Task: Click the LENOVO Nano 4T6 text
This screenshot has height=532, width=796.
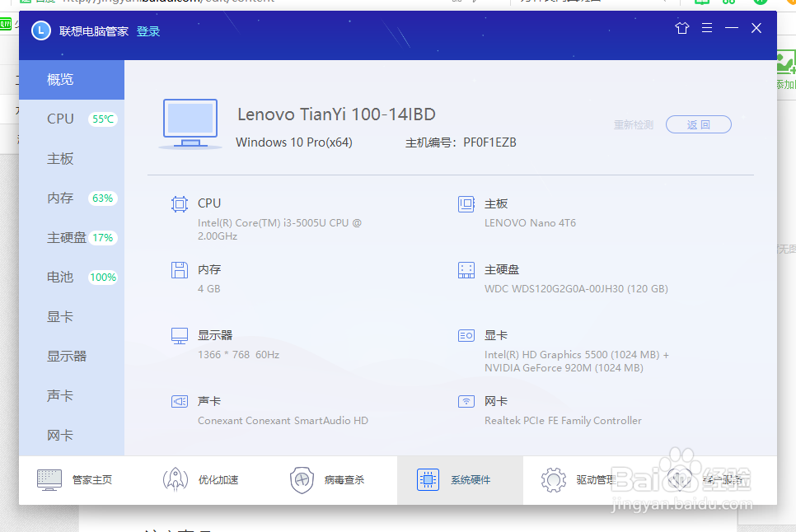Action: click(x=530, y=223)
